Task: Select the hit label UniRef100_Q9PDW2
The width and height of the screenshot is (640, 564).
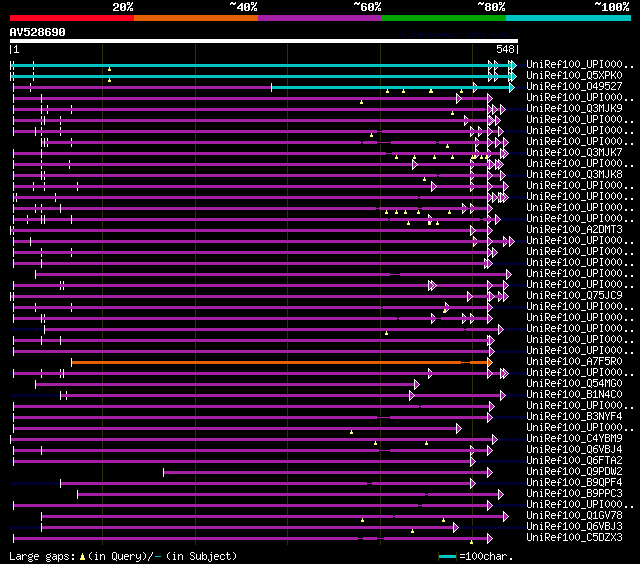Action: tap(574, 472)
